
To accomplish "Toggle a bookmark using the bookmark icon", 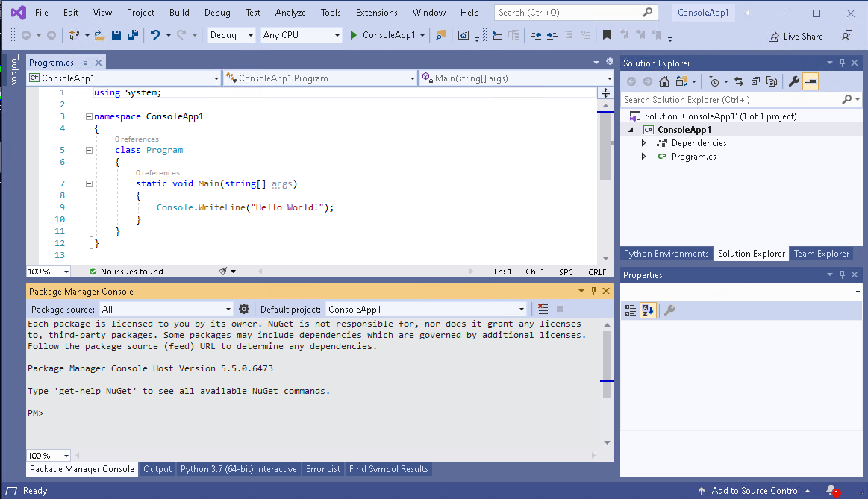I will pos(607,34).
